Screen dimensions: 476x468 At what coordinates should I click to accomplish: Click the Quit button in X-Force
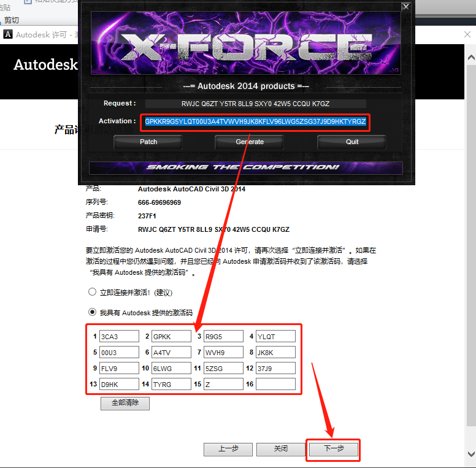[x=352, y=142]
